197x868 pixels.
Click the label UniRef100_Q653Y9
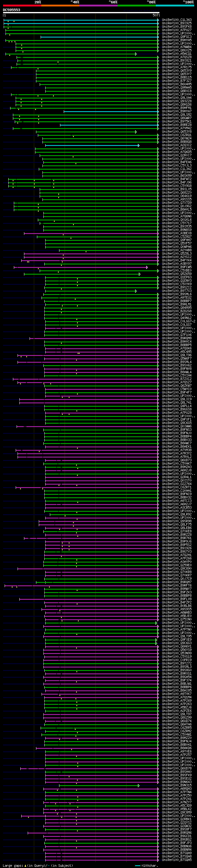coord(177,71)
